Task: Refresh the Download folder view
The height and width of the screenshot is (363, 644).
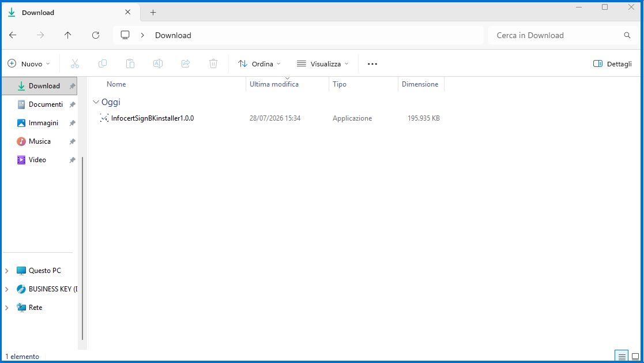Action: [x=96, y=35]
